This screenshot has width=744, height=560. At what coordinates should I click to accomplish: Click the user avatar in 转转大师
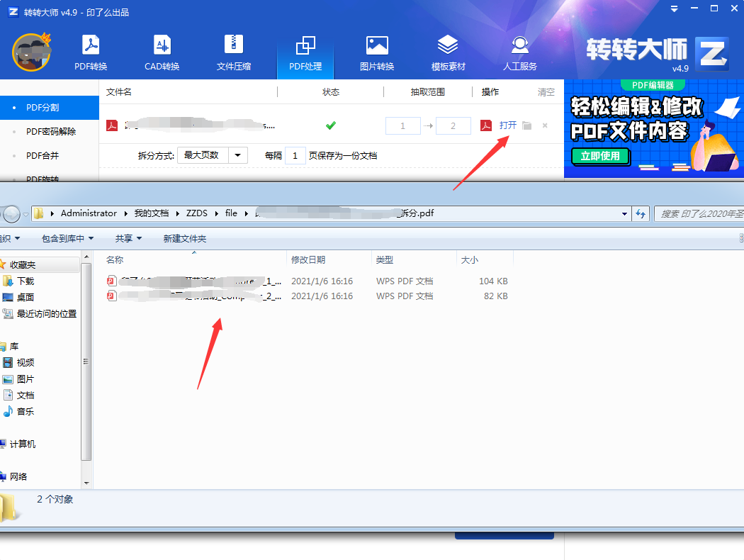pos(31,52)
